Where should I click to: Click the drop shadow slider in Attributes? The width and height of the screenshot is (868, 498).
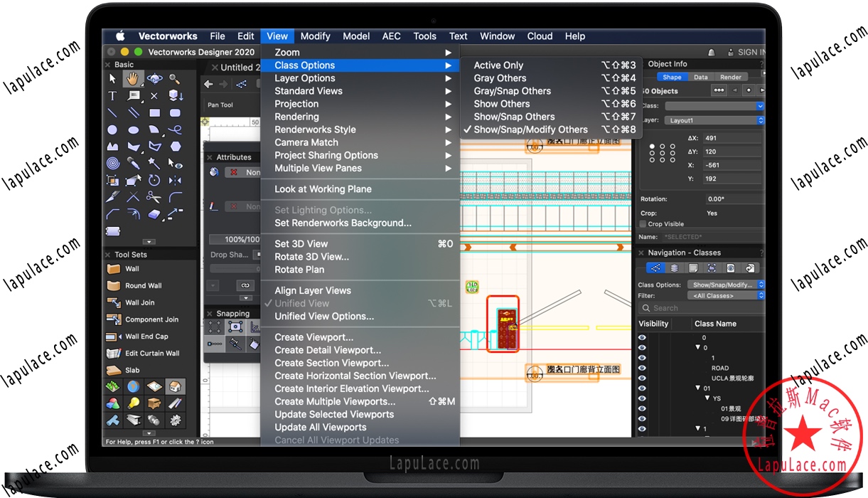pos(235,269)
